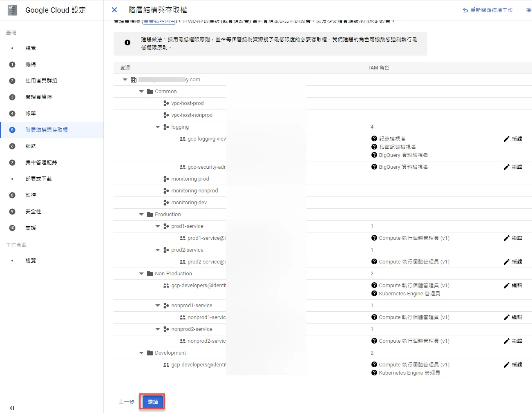Select the monitoring-dev project row

323,203
